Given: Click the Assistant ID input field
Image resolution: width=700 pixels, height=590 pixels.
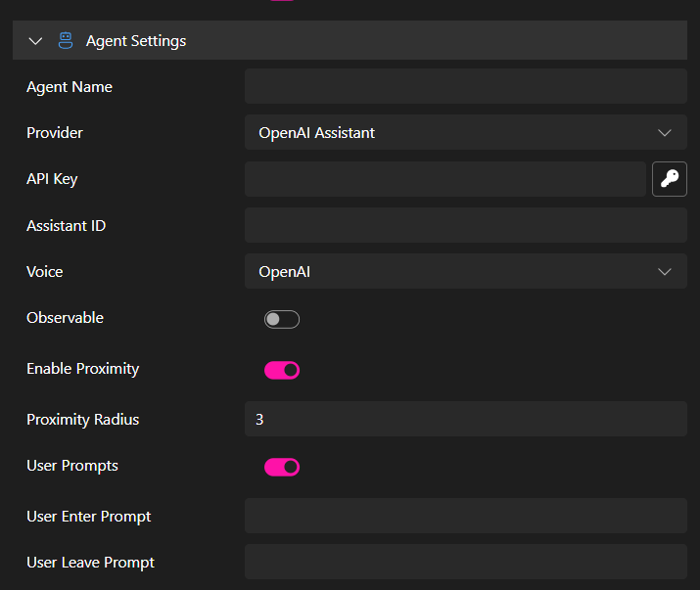Looking at the screenshot, I should (x=465, y=226).
